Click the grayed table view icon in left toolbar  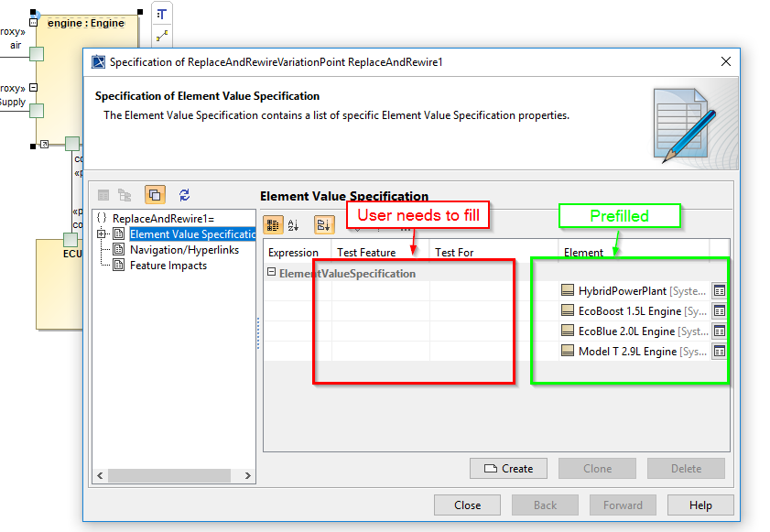[103, 196]
